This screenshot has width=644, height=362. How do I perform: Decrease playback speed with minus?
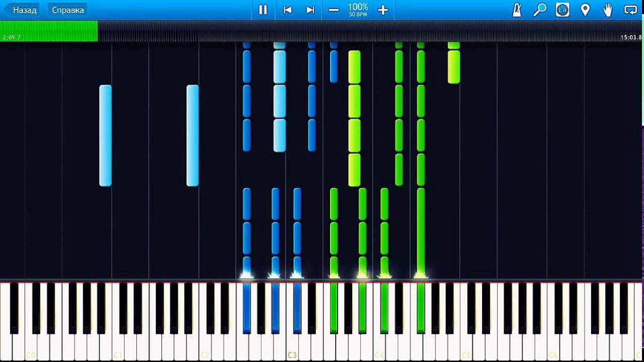[334, 10]
